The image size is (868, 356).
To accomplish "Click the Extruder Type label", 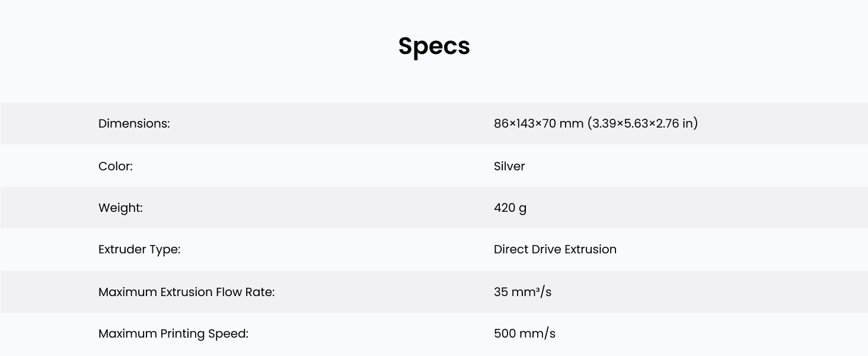I will (139, 249).
